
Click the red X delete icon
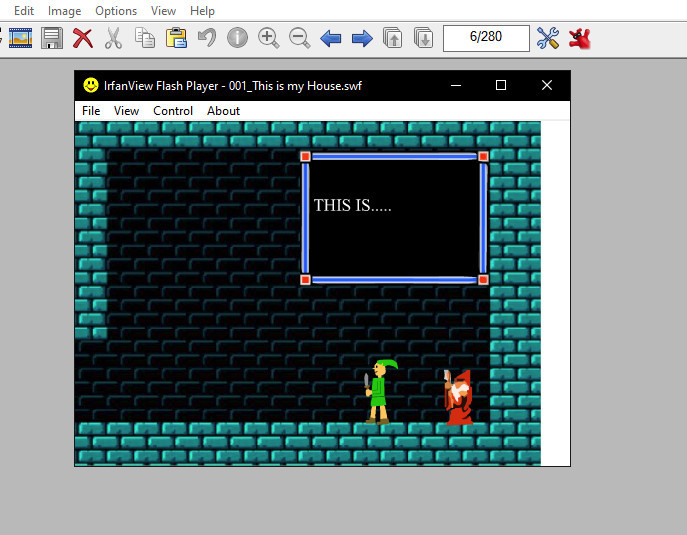(x=83, y=38)
